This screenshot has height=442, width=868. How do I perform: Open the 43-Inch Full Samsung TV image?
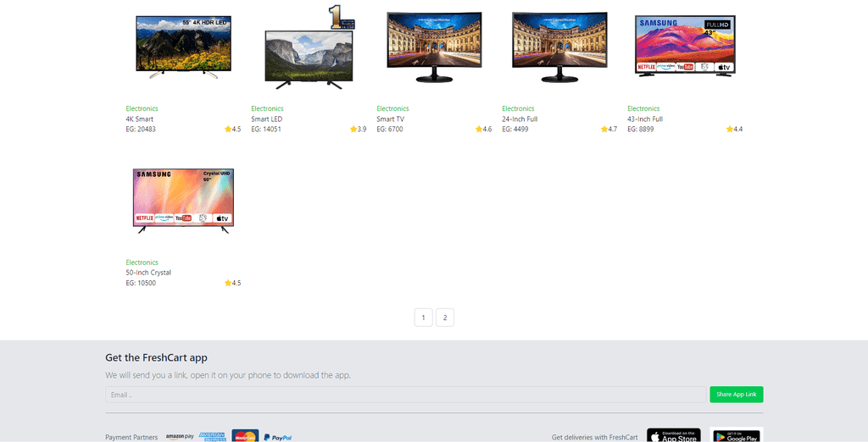pyautogui.click(x=685, y=47)
